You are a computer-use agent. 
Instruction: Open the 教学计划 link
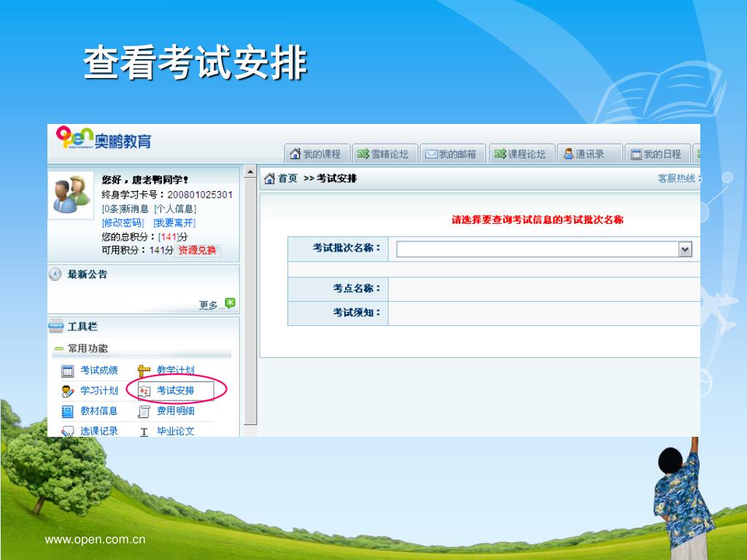(x=175, y=370)
